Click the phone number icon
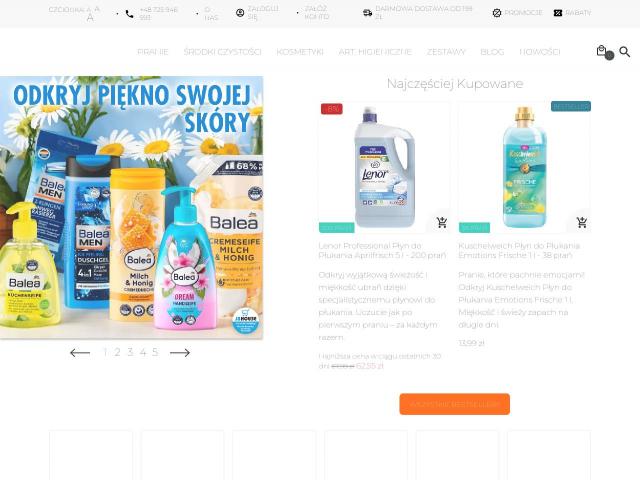 tap(129, 14)
